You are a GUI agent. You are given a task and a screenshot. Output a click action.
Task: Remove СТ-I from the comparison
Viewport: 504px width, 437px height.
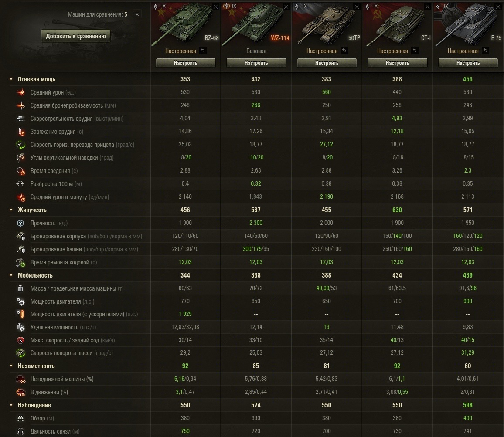pos(427,7)
